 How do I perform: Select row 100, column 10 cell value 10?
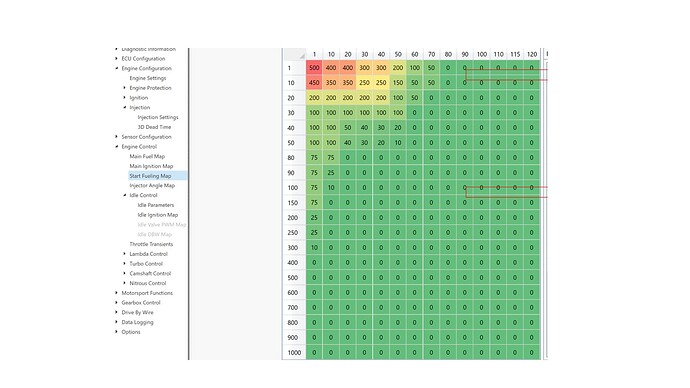tap(331, 187)
